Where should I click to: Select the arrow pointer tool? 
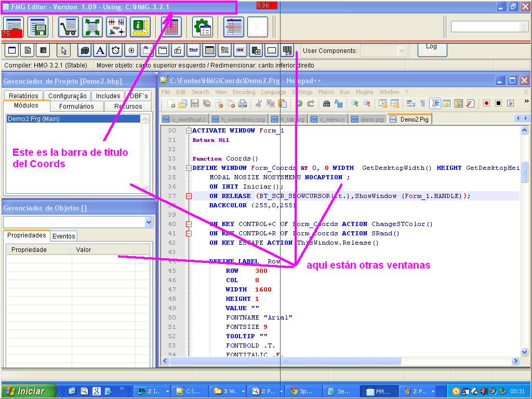pos(64,50)
